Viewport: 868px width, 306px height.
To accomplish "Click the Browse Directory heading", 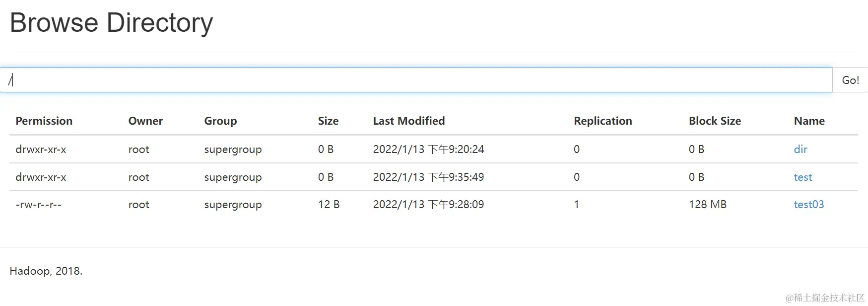I will pyautogui.click(x=111, y=23).
